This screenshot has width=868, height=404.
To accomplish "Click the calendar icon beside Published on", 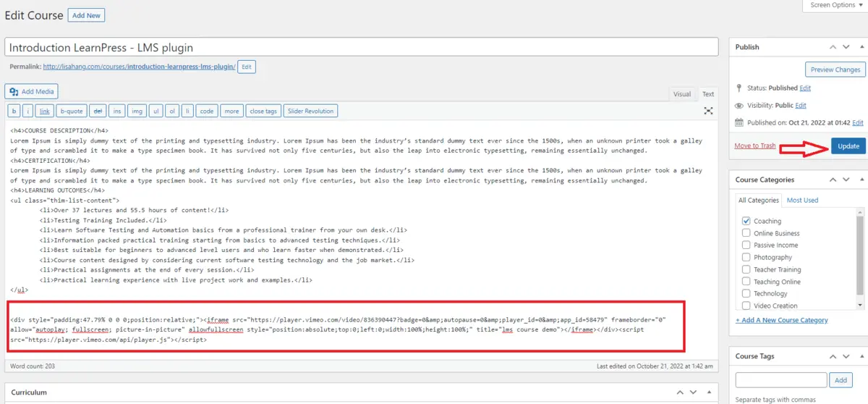I will (739, 123).
